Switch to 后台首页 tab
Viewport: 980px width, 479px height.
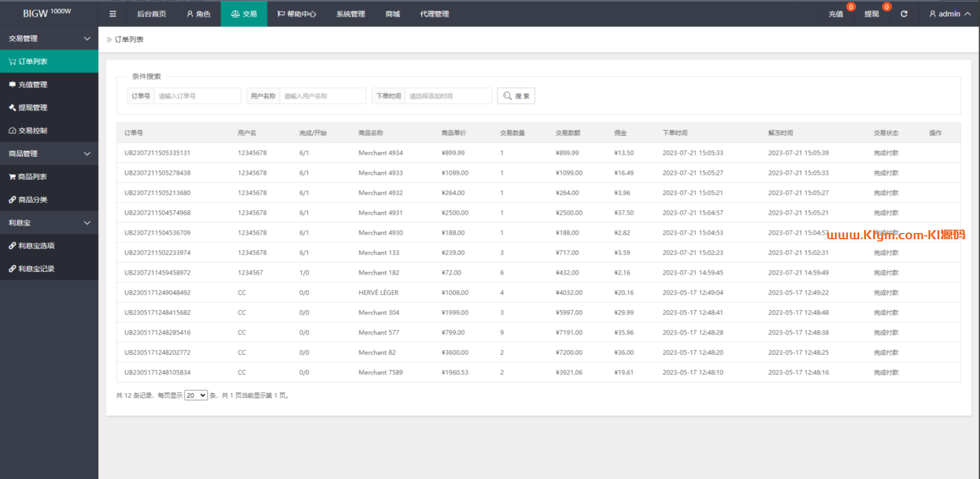click(151, 14)
